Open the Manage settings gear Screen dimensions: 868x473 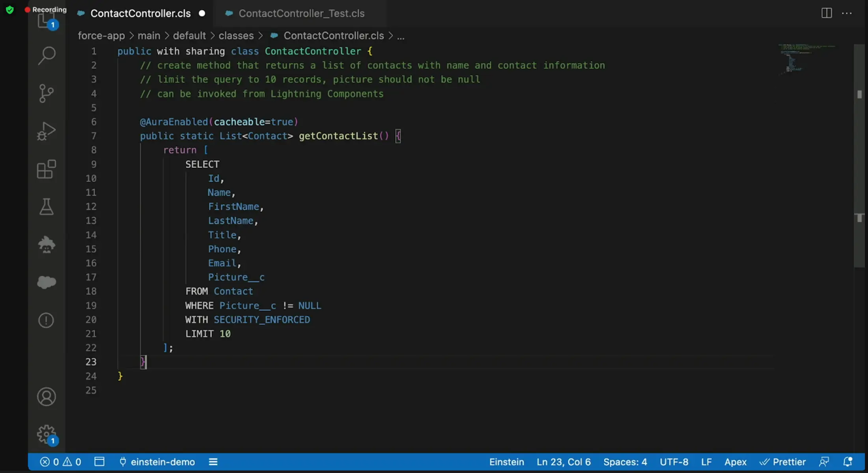47,434
